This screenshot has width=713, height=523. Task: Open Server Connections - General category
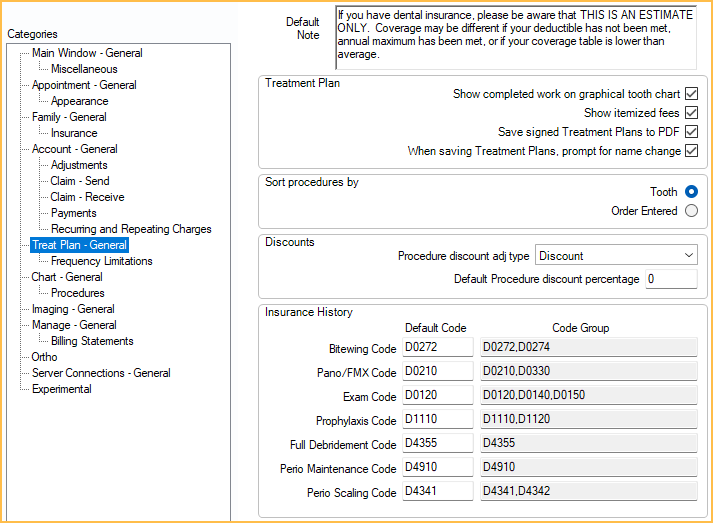tap(101, 373)
